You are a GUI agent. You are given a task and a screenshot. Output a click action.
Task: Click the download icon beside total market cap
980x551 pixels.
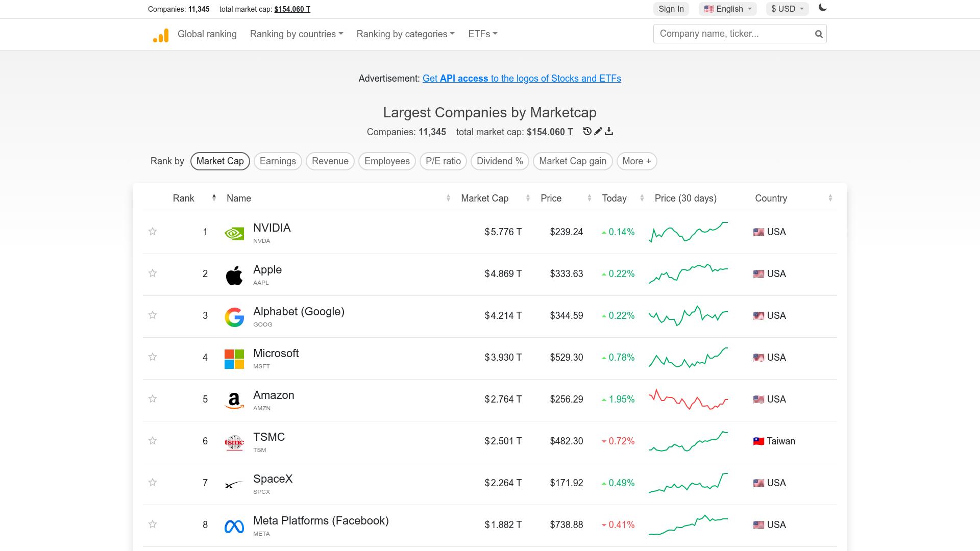[x=609, y=131]
